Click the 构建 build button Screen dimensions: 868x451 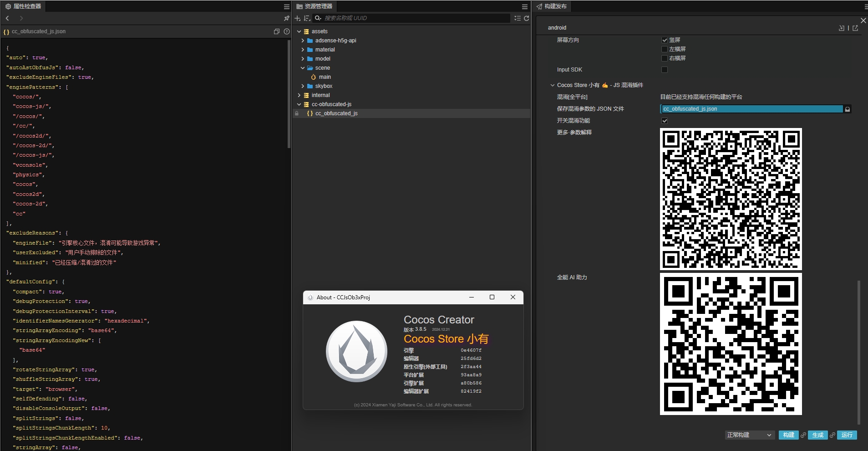tap(789, 435)
